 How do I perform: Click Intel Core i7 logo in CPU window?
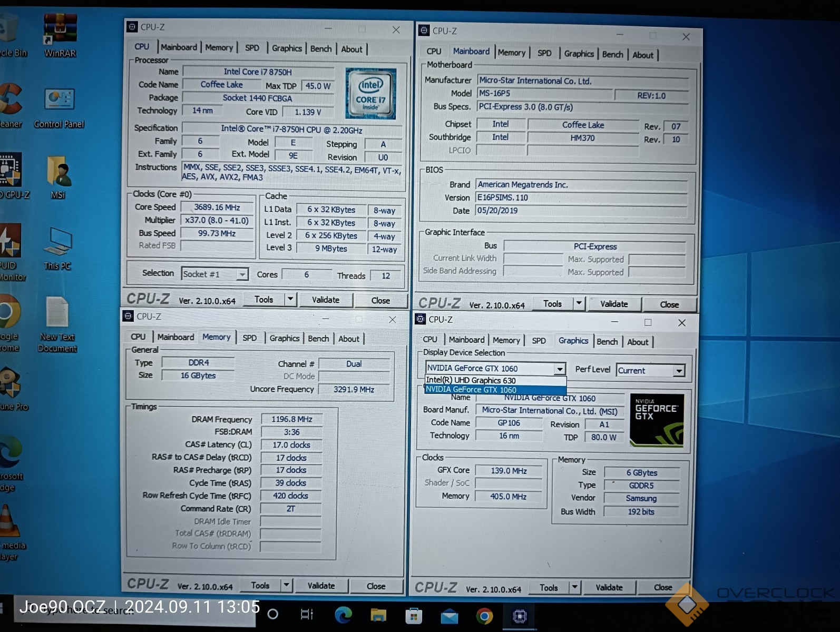point(370,93)
